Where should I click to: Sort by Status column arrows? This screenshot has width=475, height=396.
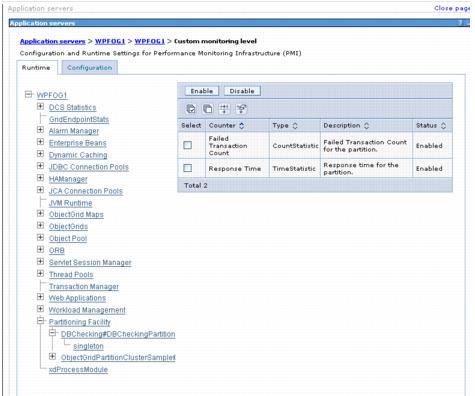coord(443,126)
